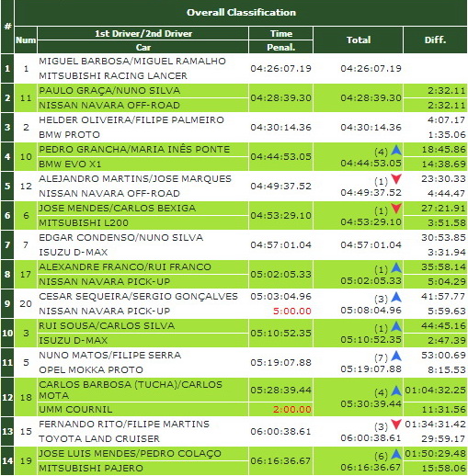Click the blue up arrow in Carlos Barbosa (Tucha) row
This screenshot has height=476, width=468.
pos(396,391)
